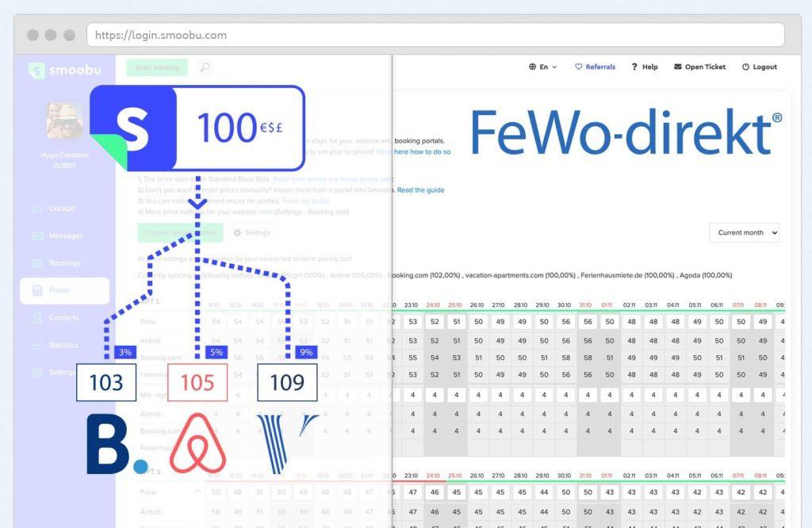The image size is (812, 528).
Task: Click APT 1 Price field for 23.10
Action: [x=412, y=321]
